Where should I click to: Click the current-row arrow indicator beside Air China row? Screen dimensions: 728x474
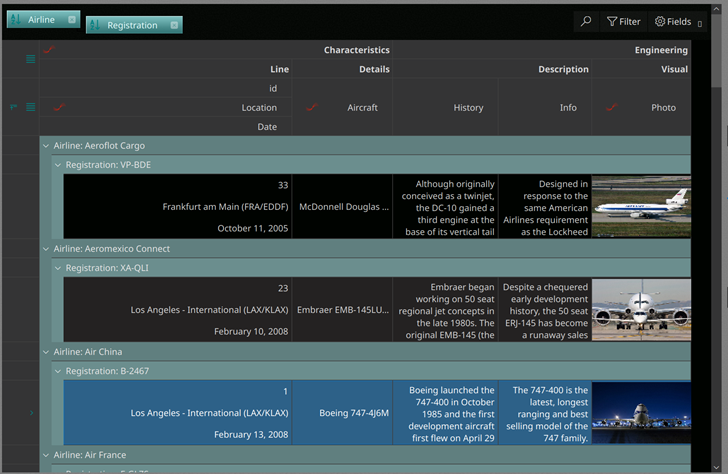(x=31, y=413)
